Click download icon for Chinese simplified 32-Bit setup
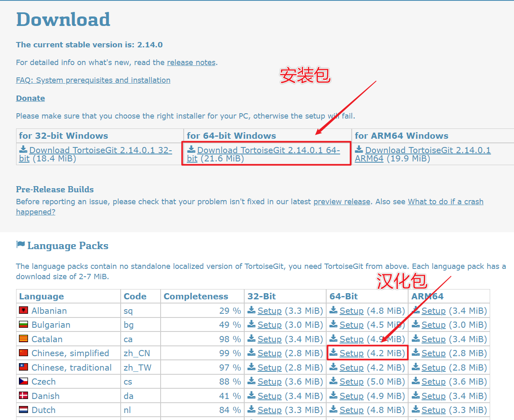This screenshot has width=514, height=420. click(x=251, y=352)
